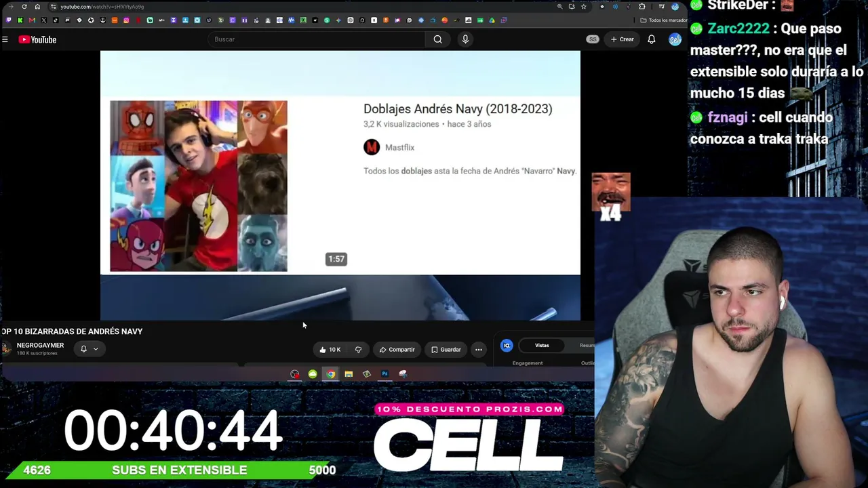This screenshot has width=868, height=488.
Task: Open the Twitch bookmark
Action: 8,20
